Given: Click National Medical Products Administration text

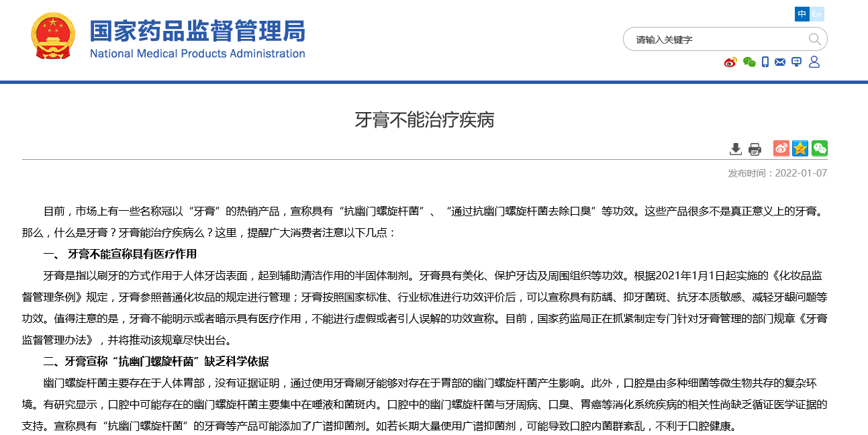Looking at the screenshot, I should (x=197, y=54).
